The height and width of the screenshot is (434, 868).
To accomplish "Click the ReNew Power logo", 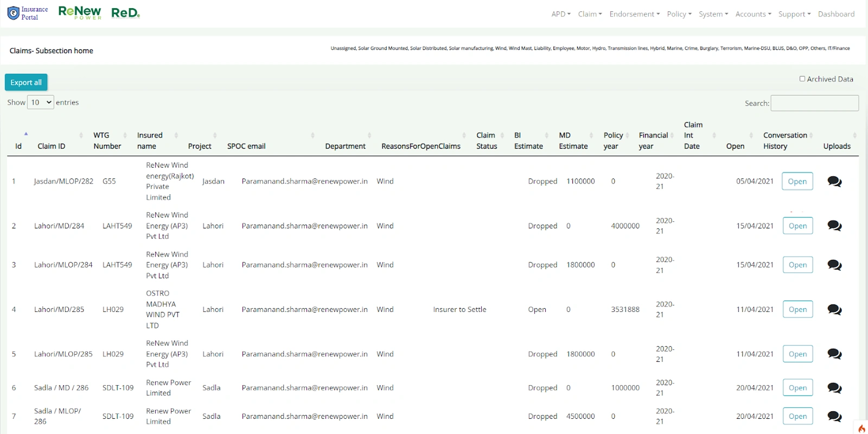I will pyautogui.click(x=80, y=13).
